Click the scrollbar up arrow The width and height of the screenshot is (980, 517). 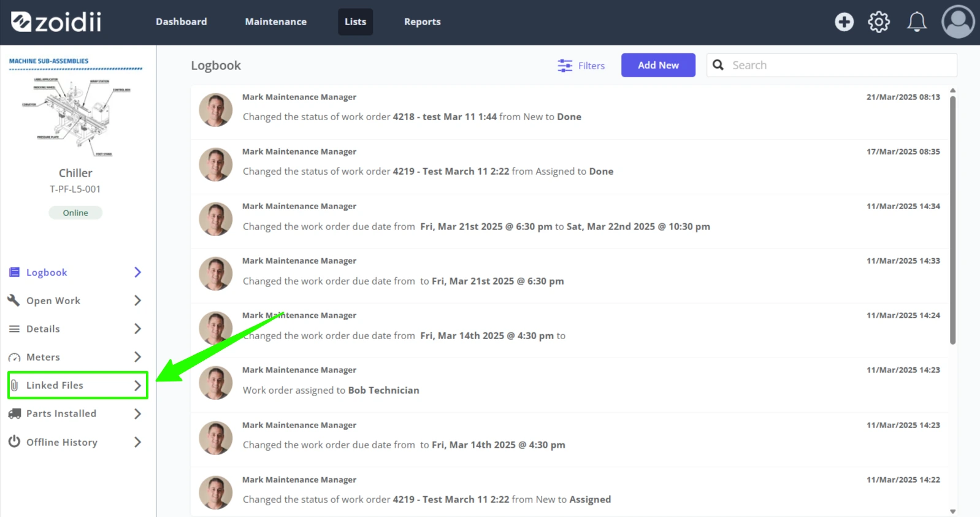(x=952, y=90)
